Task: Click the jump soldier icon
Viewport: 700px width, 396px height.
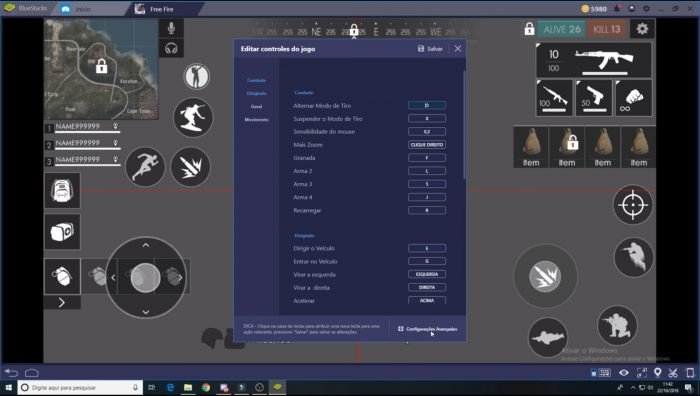Action: click(633, 257)
